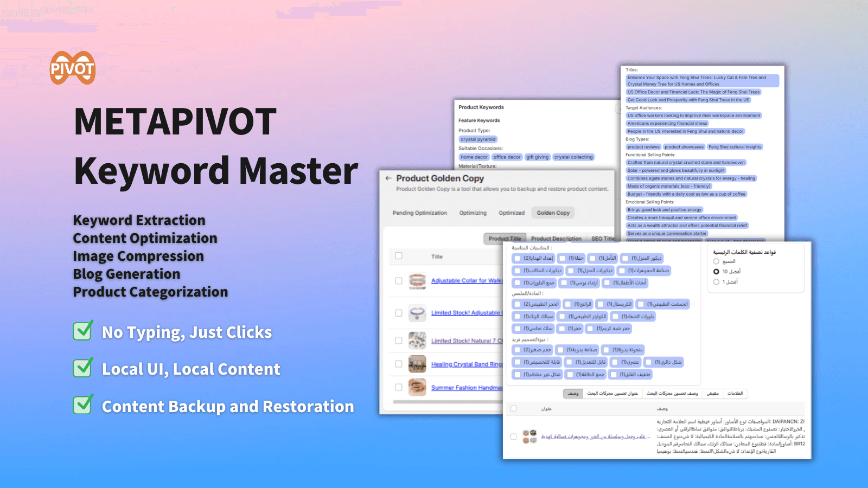
Task: Click the SEO Title tab
Action: click(x=602, y=239)
